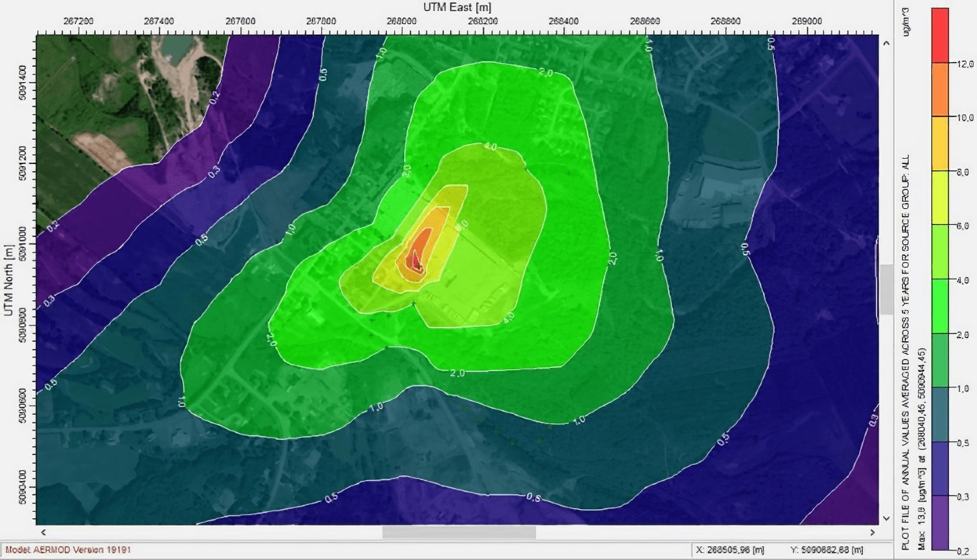Pick the yellow 8.0–10.0 legend band
Viewport: 977px width, 560px height.
[x=940, y=143]
